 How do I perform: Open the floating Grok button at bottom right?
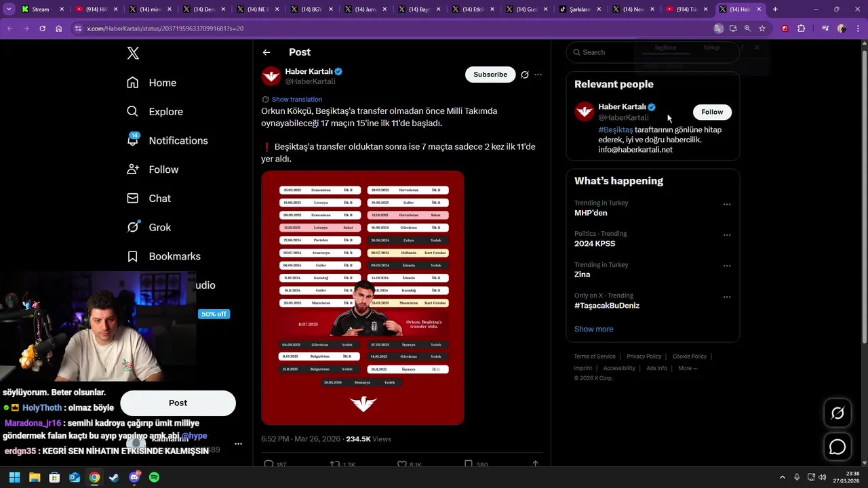click(x=837, y=413)
